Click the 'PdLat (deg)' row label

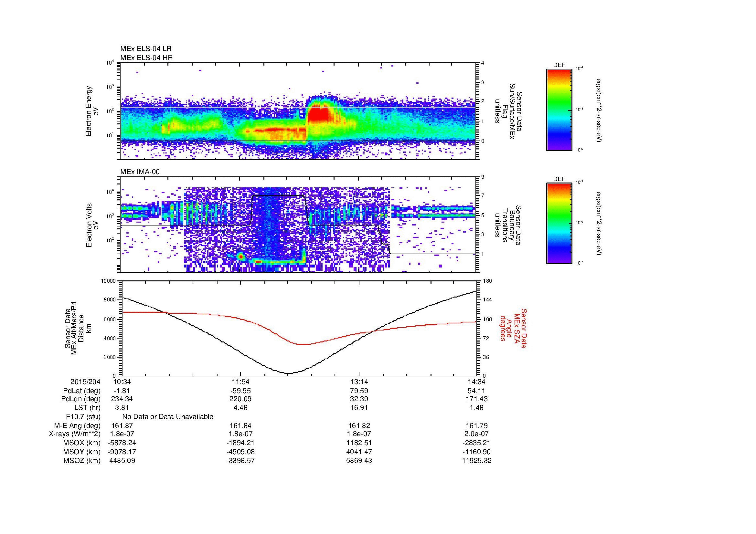82,391
